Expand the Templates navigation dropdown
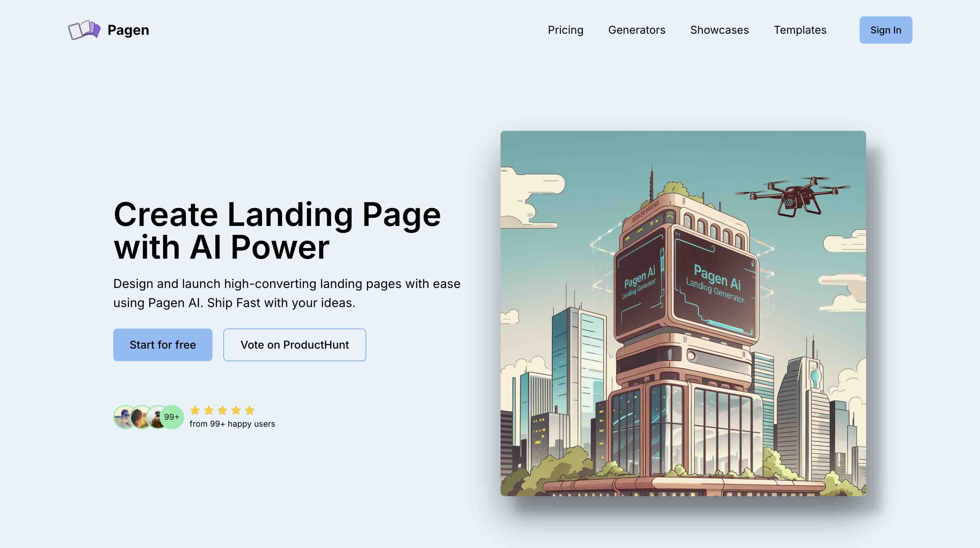Viewport: 980px width, 548px height. point(800,30)
